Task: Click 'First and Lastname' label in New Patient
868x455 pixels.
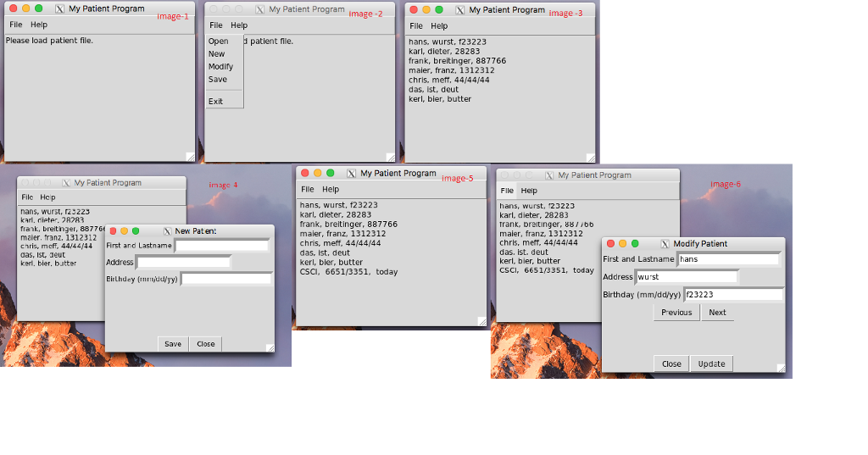Action: coord(139,245)
